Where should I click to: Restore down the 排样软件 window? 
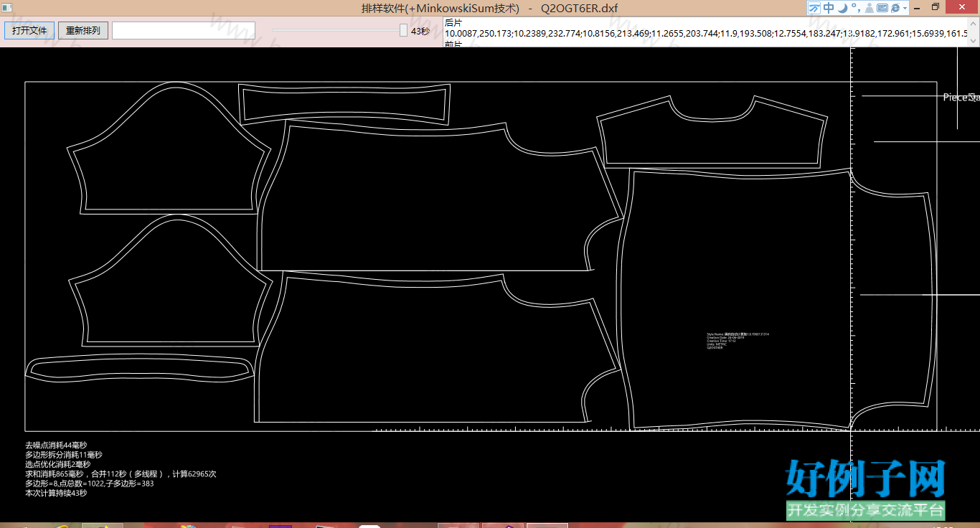[x=936, y=7]
